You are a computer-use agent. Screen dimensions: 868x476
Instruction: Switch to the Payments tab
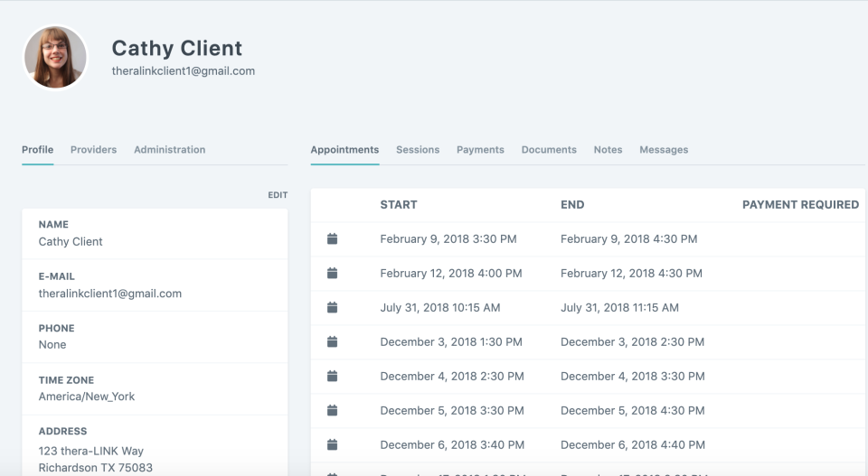(x=480, y=150)
